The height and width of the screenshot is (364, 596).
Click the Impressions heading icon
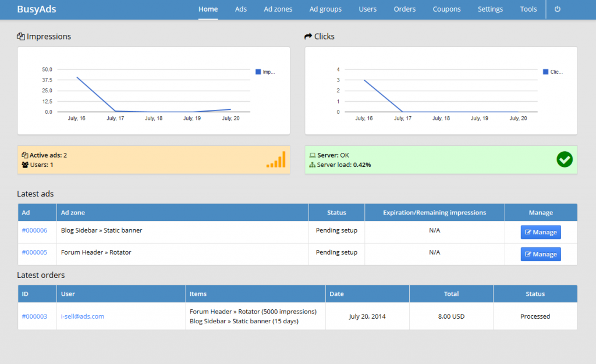pos(21,37)
